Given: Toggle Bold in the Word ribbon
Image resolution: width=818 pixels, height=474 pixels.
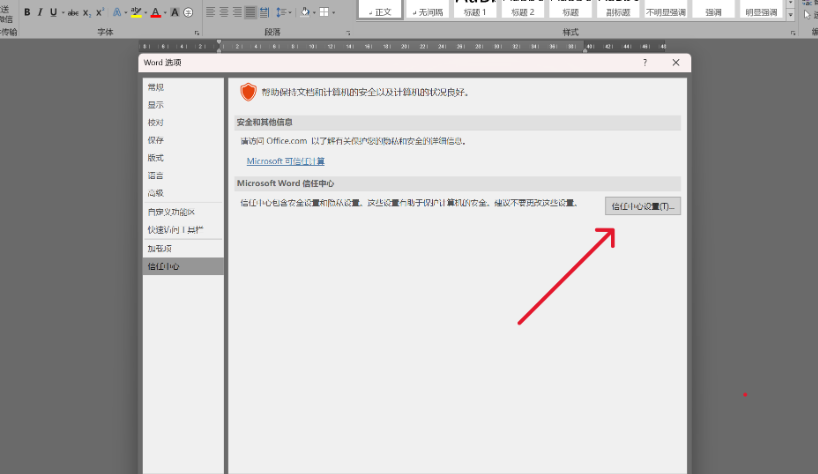Looking at the screenshot, I should pos(27,12).
